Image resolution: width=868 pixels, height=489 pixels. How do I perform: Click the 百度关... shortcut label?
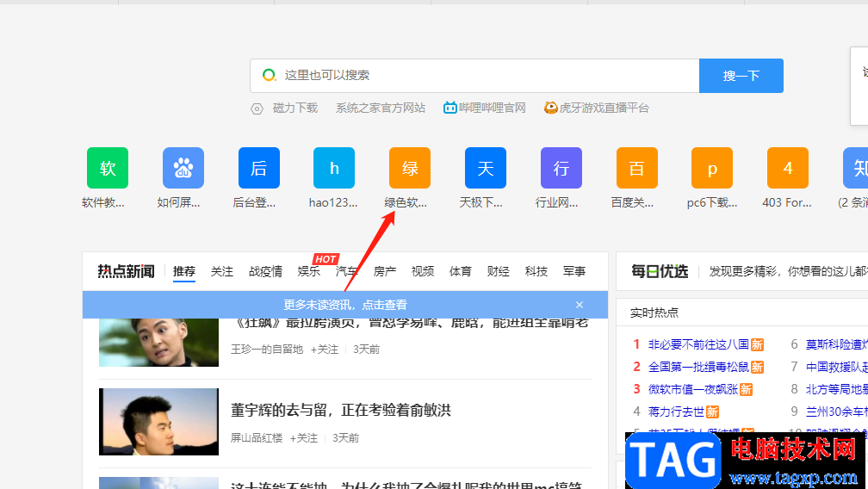coord(632,202)
